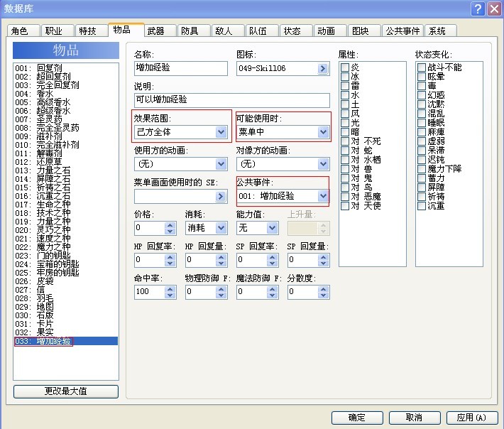Open the menu SE picker arrow button
Viewport: 504px width, 429px height.
coord(221,196)
